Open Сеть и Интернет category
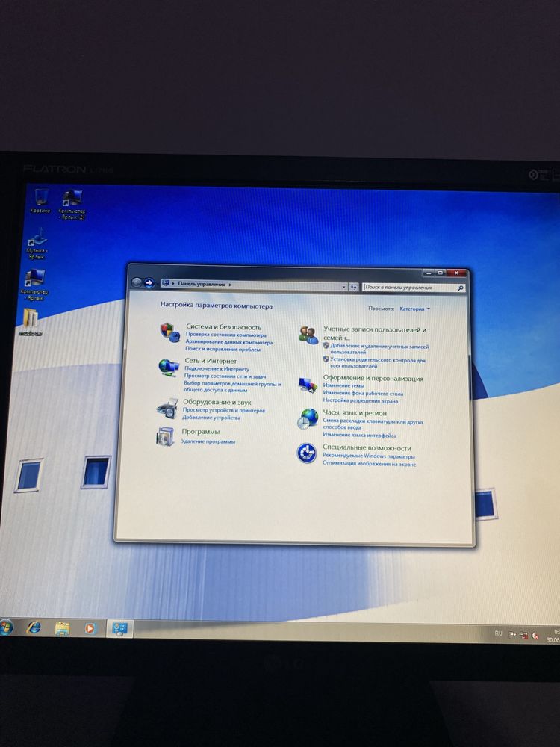The width and height of the screenshot is (560, 747). (211, 361)
